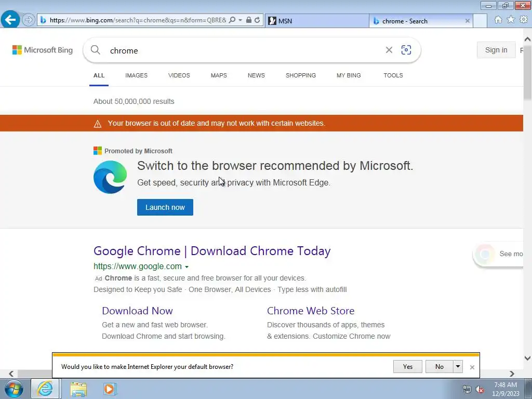Image resolution: width=532 pixels, height=399 pixels.
Task: Close the 'chrome - Search' tab
Action: point(467,21)
